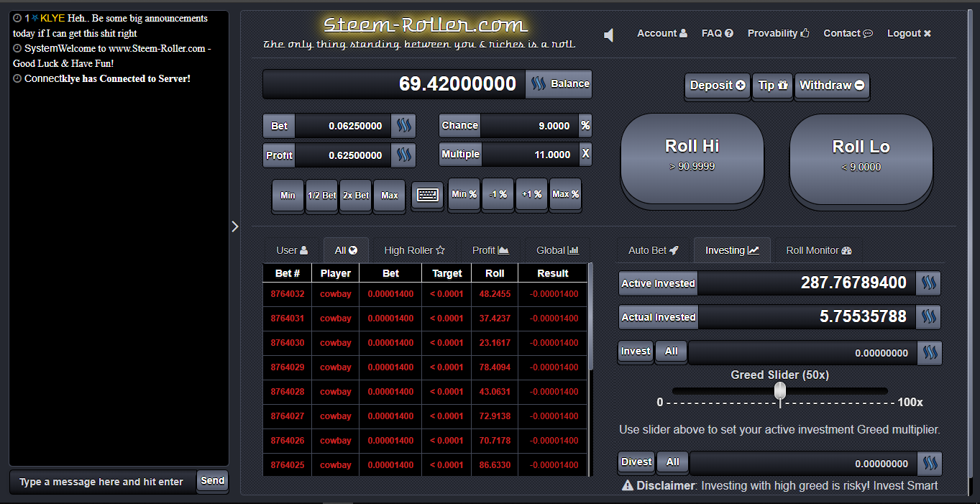Click the Tip button
The height and width of the screenshot is (504, 980).
pos(773,86)
